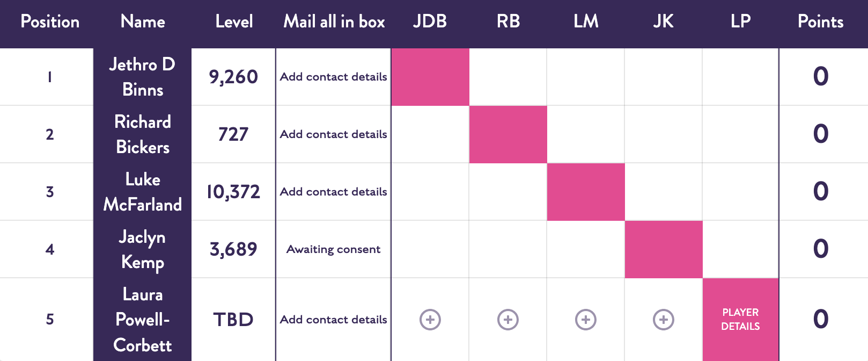
Task: Click Awaiting consent for Jaclyn Kemp
Action: 333,249
